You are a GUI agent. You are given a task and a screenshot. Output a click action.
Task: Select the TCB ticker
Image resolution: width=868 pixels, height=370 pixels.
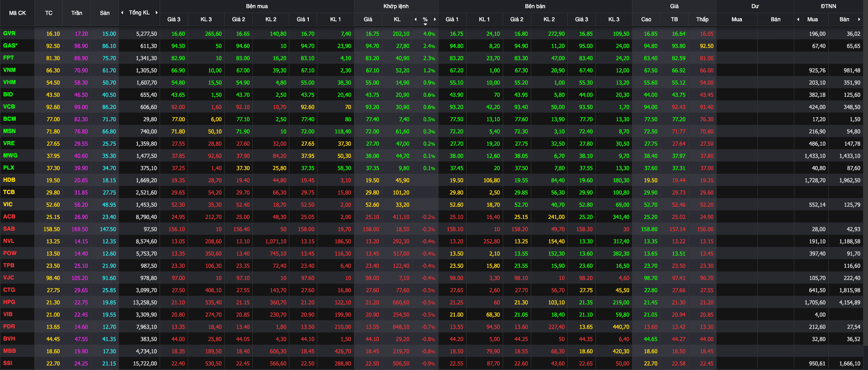point(9,192)
